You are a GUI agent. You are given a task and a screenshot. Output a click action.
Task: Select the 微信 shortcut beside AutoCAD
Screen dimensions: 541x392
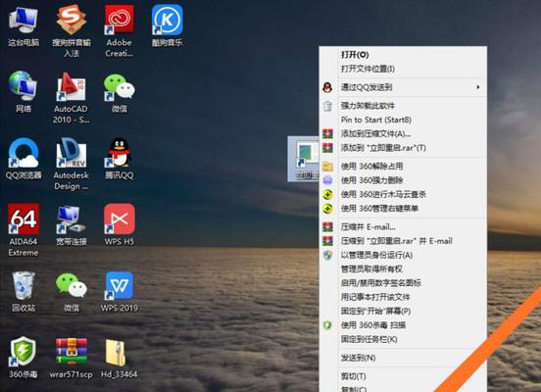tap(119, 93)
